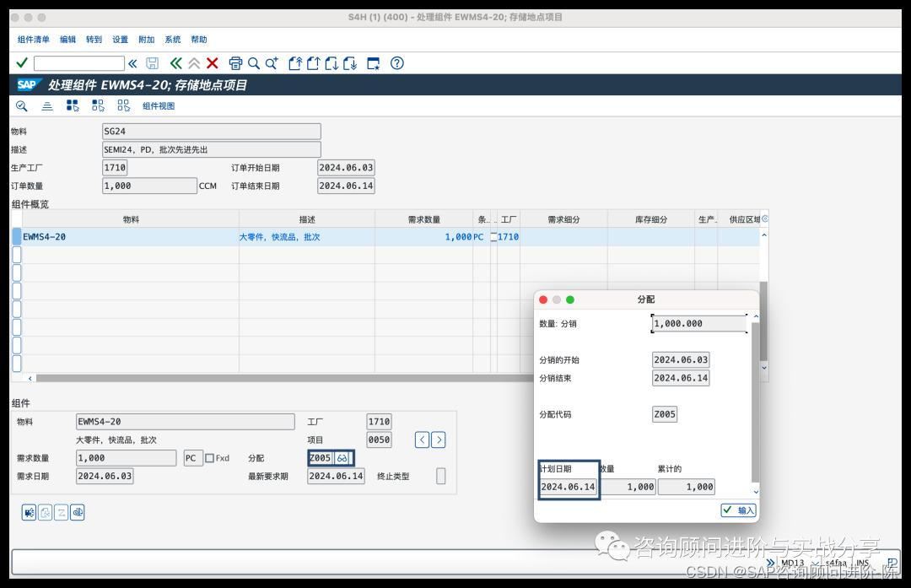Click the 库存细分 column header
This screenshot has width=911, height=588.
tap(650, 219)
